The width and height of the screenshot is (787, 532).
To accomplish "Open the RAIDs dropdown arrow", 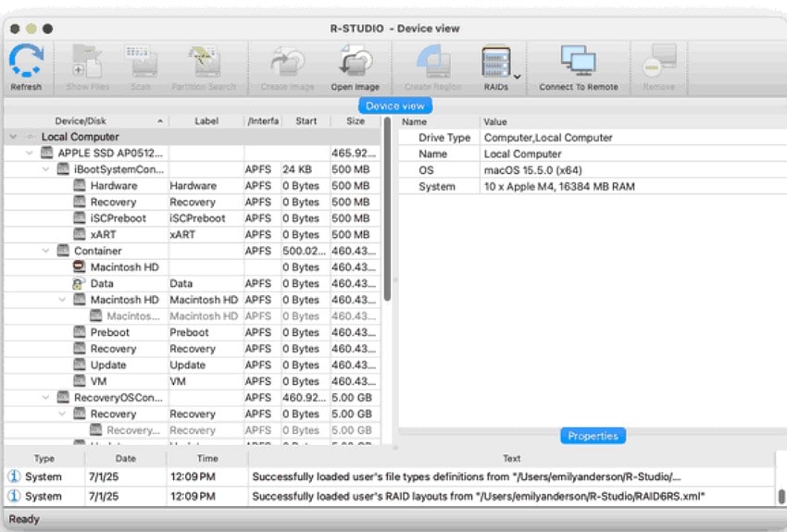I will [517, 77].
